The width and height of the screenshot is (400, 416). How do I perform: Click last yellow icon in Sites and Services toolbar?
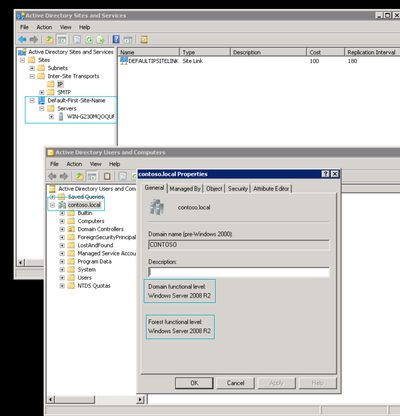point(144,40)
